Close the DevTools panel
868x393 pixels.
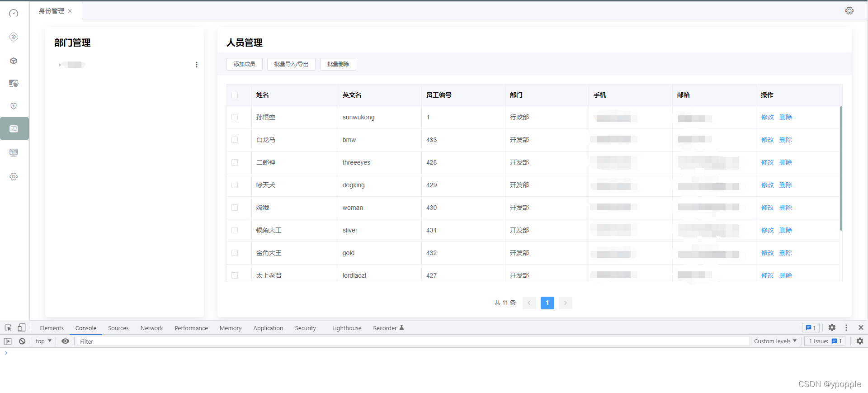[861, 328]
